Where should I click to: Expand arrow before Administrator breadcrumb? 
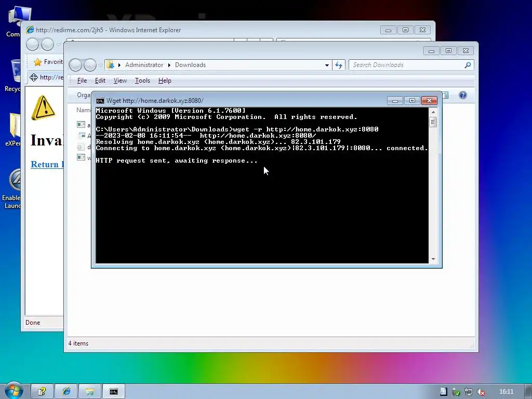click(119, 65)
